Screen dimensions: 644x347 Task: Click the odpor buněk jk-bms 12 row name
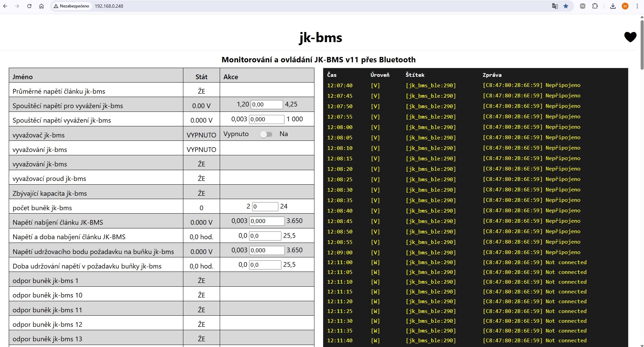(x=48, y=324)
